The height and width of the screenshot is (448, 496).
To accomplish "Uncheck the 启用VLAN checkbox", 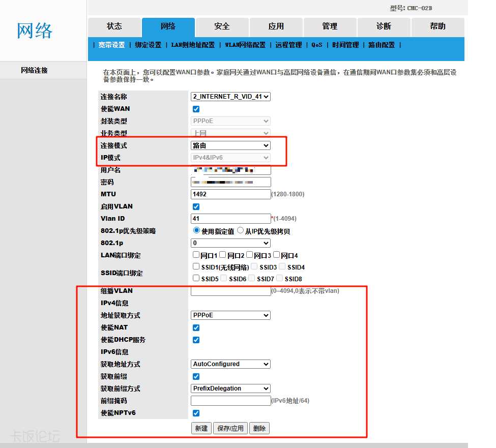I will point(196,206).
